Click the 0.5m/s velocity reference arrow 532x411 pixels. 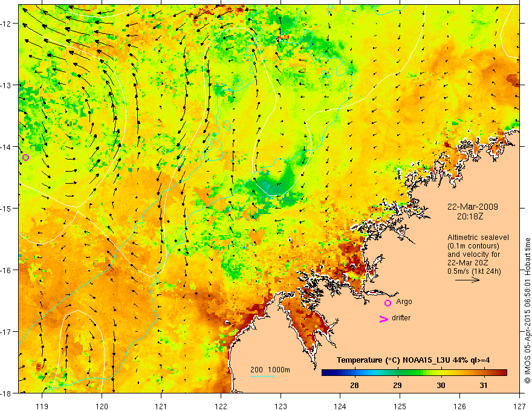(467, 280)
